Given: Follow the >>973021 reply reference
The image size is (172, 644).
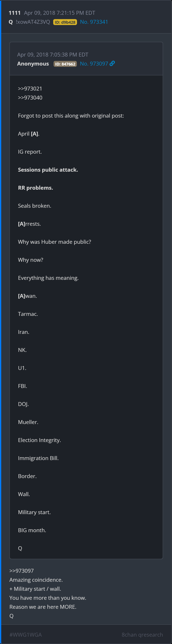Looking at the screenshot, I should (x=30, y=88).
